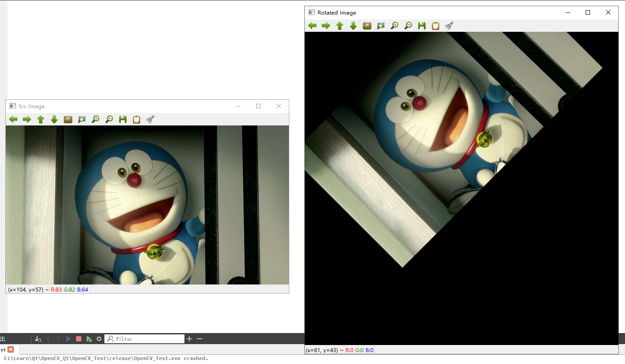Image resolution: width=625 pixels, height=364 pixels.
Task: Stop the running program with the red square
Action: (79, 339)
